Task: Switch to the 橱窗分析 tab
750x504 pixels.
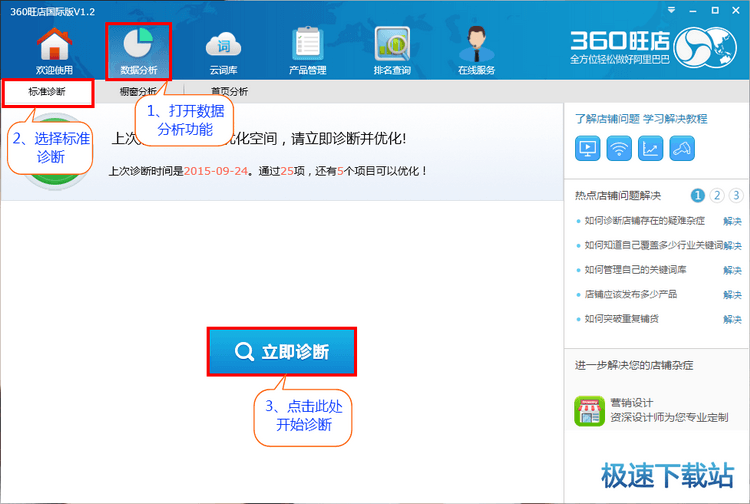Action: 138,91
